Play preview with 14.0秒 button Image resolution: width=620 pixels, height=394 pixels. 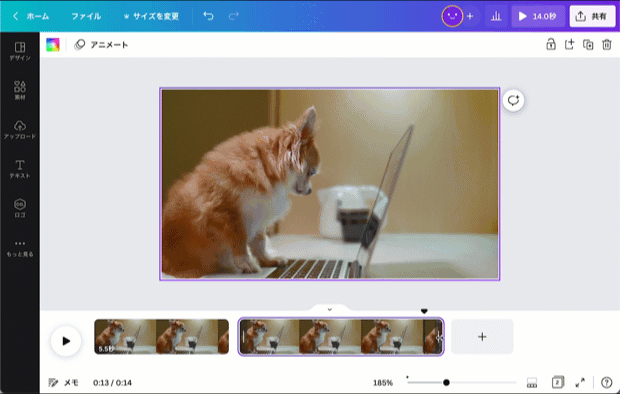[538, 16]
